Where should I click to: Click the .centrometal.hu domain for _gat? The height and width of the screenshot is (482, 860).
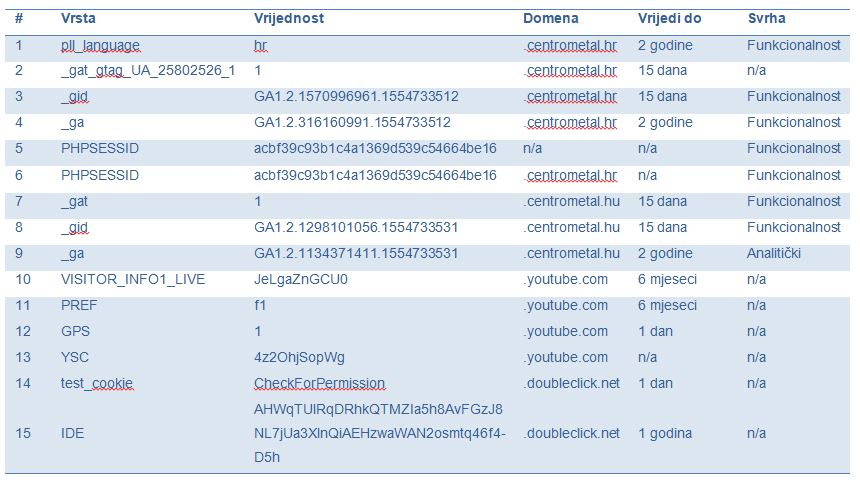tap(572, 201)
